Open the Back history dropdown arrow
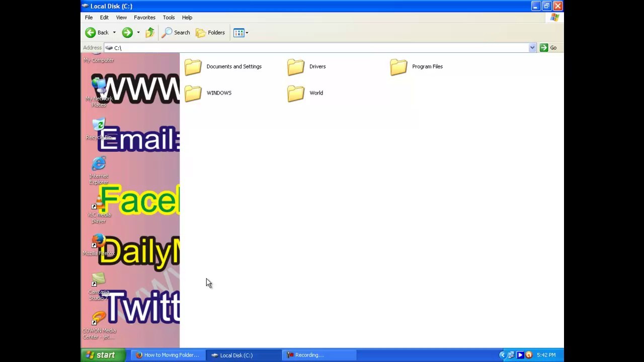This screenshot has height=362, width=644. pos(114,33)
